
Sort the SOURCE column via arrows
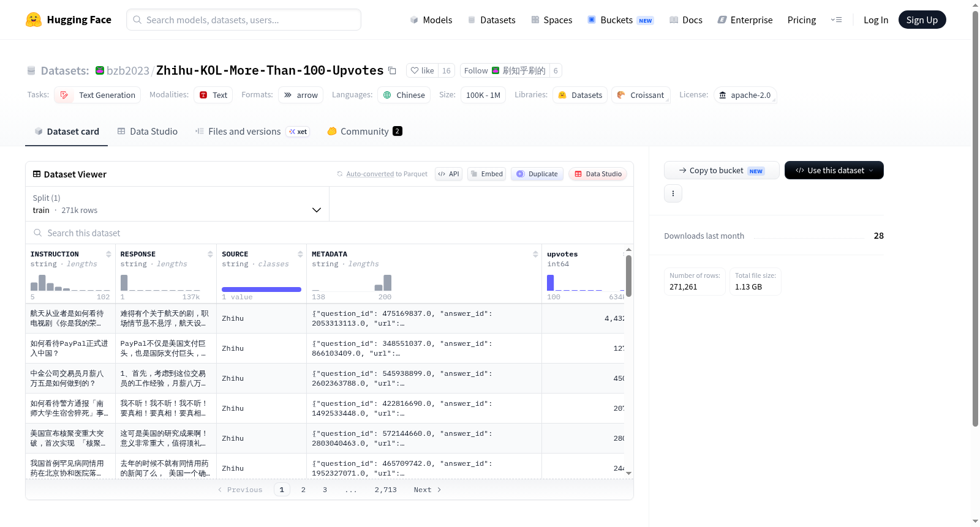pos(300,254)
